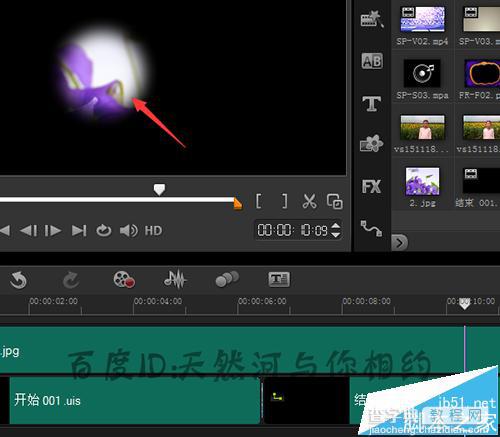Toggle the system volume speaker icon
Image resolution: width=500 pixels, height=437 pixels.
(x=128, y=231)
